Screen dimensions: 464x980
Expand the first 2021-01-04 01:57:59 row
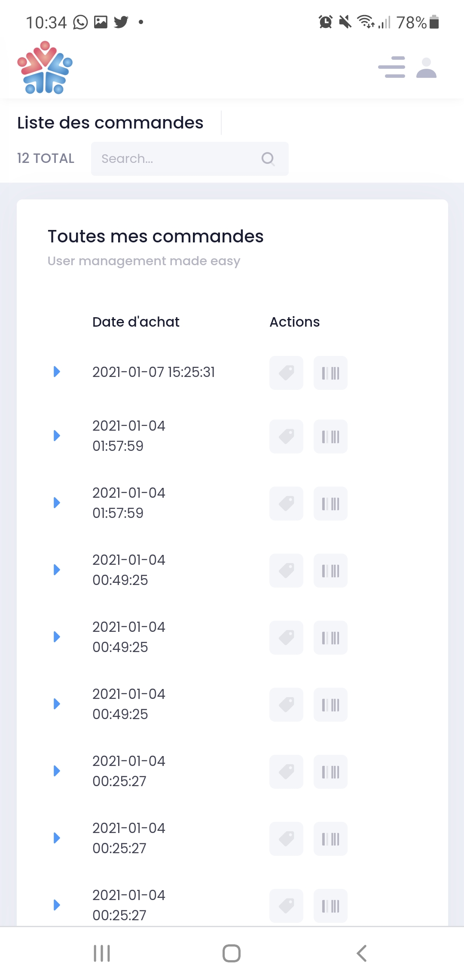click(x=57, y=436)
